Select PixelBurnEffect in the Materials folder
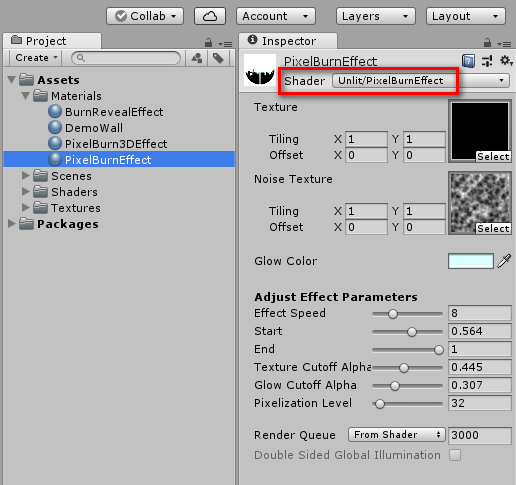This screenshot has height=485, width=516. 119,159
